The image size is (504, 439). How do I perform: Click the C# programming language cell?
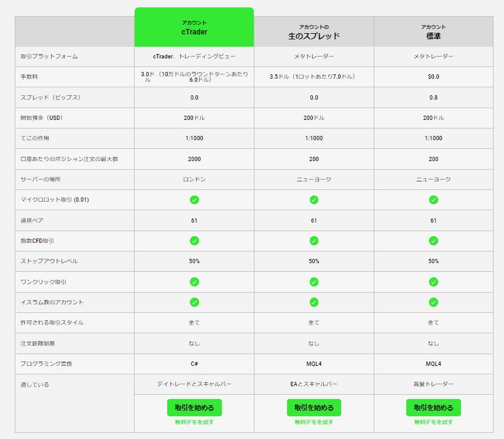194,364
